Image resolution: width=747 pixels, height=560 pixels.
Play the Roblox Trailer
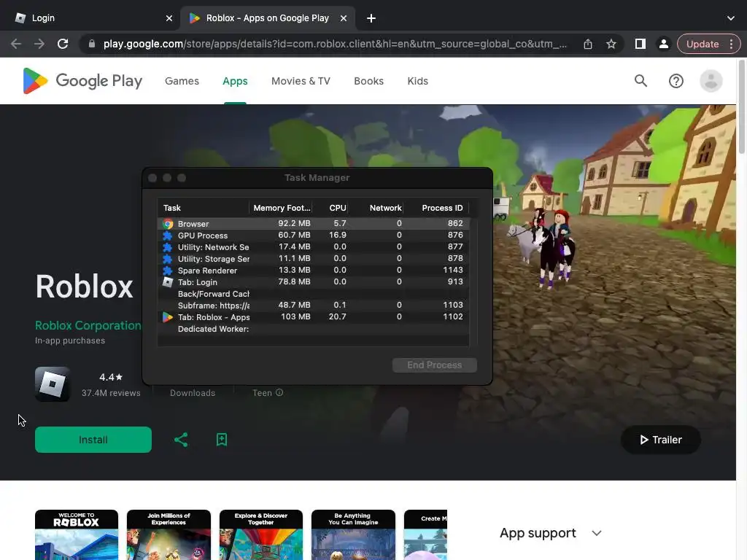[661, 440]
